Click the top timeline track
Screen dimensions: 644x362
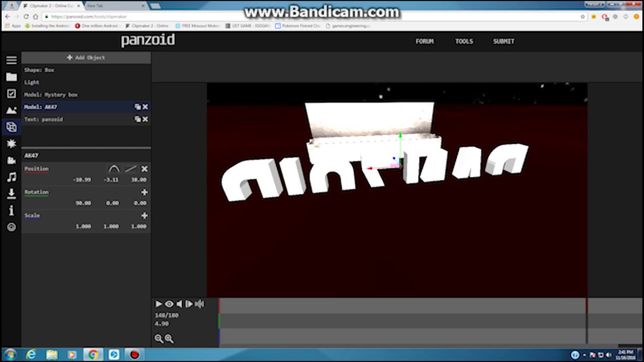click(431, 306)
